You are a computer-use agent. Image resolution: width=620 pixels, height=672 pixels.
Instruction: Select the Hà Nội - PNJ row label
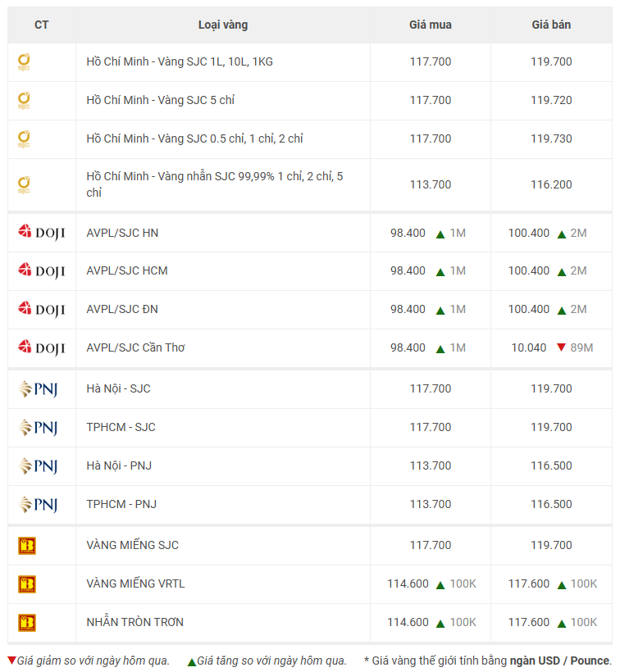(x=119, y=465)
